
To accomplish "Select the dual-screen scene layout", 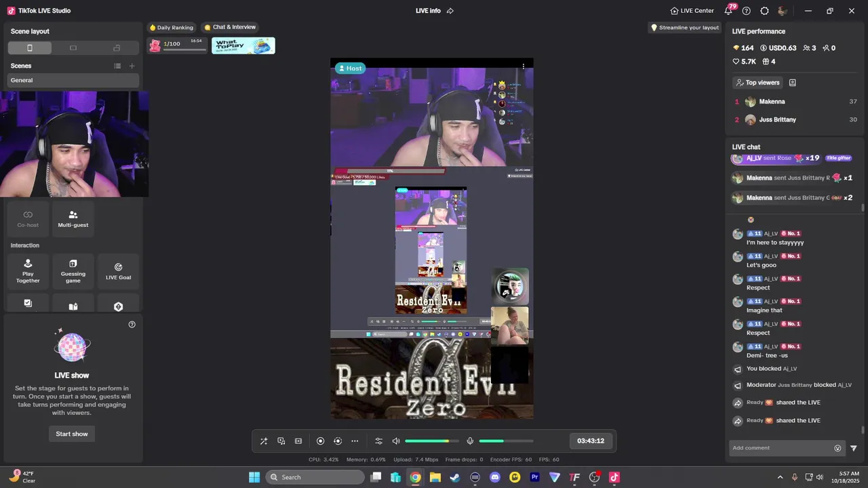I will click(x=117, y=48).
